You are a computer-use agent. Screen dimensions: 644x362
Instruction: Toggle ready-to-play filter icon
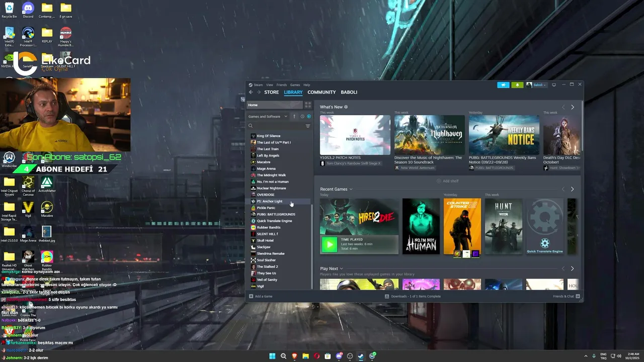pos(309,116)
